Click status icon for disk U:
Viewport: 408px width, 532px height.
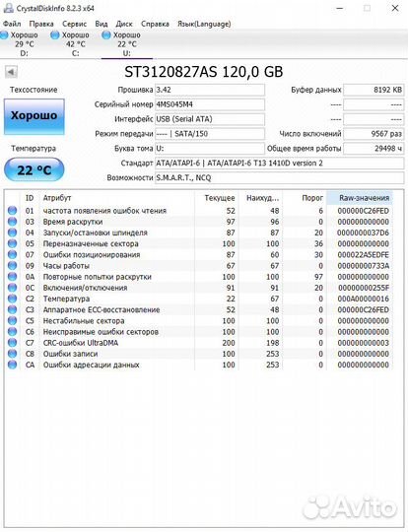[x=106, y=34]
